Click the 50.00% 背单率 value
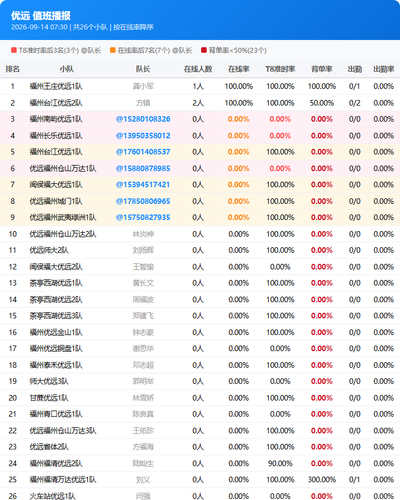 pos(322,103)
